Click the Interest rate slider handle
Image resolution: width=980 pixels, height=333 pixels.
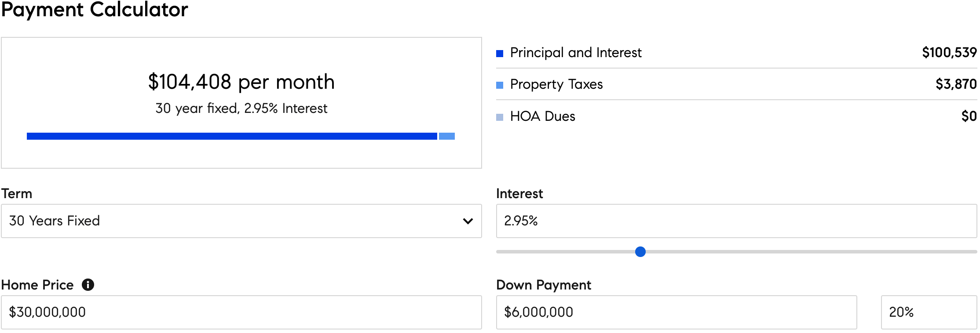(640, 252)
